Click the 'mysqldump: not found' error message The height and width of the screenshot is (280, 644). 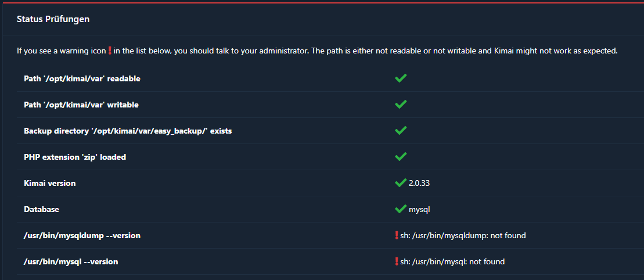point(463,236)
